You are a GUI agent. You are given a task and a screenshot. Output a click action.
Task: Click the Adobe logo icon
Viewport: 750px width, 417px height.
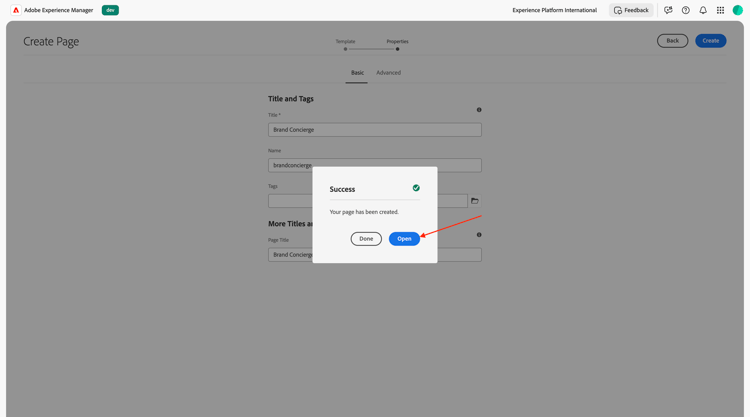tap(16, 10)
